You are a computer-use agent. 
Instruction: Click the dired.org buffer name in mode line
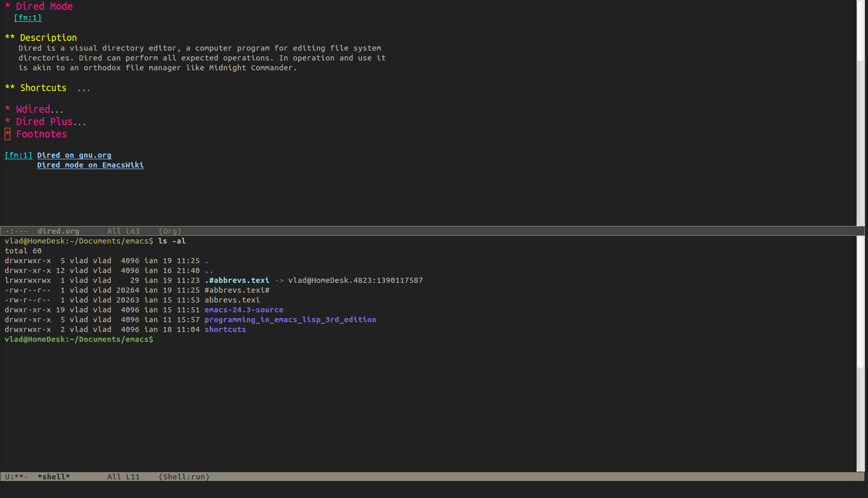(x=58, y=231)
